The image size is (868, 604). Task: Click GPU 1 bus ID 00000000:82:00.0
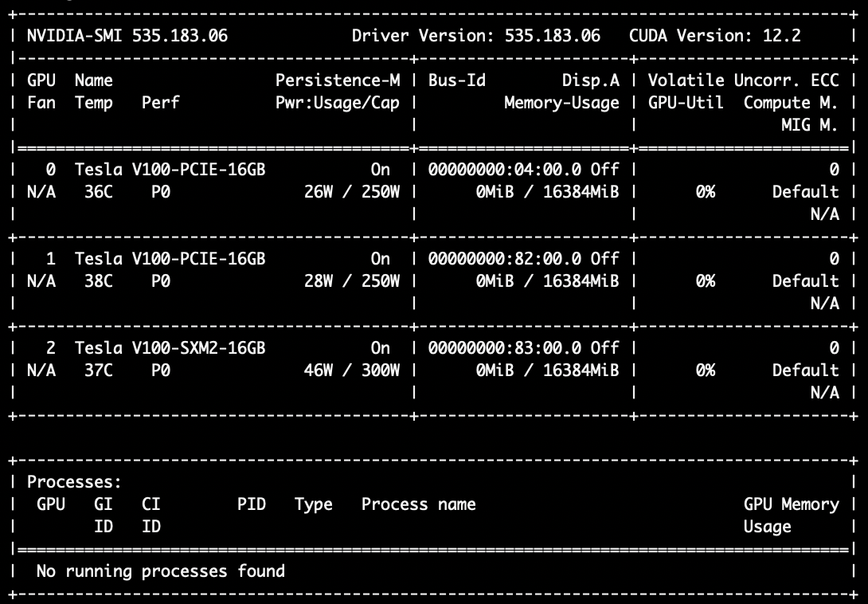505,259
